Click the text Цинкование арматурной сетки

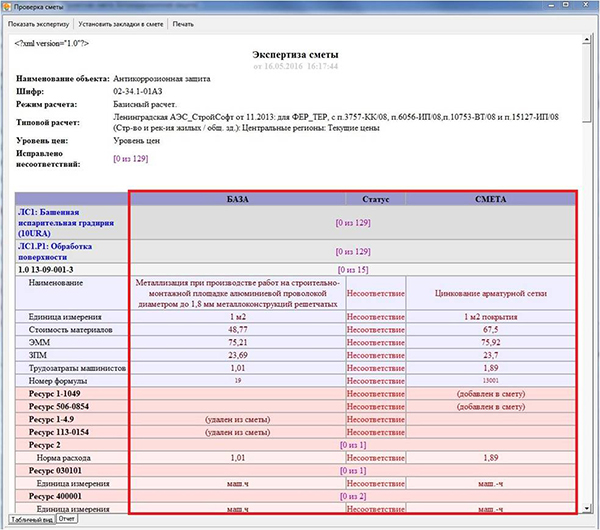(x=491, y=294)
